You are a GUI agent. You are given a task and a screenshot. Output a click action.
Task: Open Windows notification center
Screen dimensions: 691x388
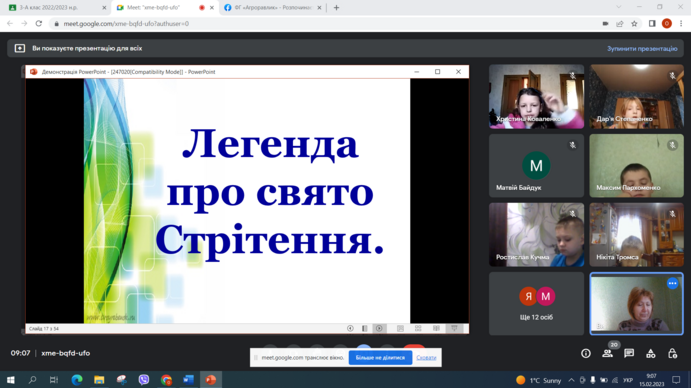(x=676, y=380)
